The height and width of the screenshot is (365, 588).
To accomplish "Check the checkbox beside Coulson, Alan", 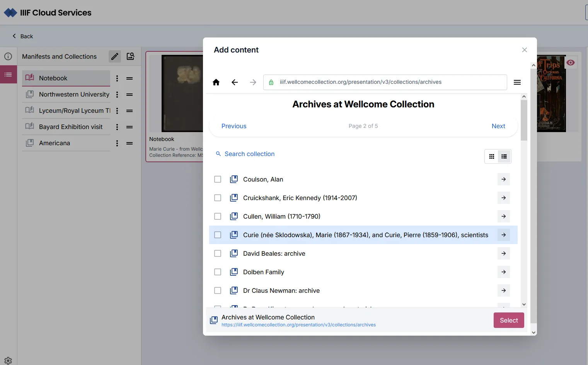I will pyautogui.click(x=218, y=179).
